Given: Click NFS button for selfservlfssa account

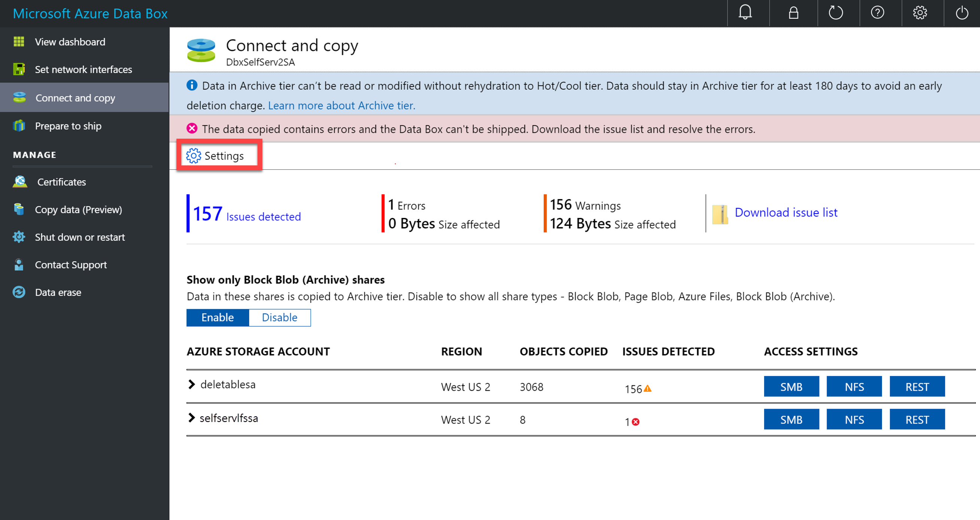Looking at the screenshot, I should point(855,420).
